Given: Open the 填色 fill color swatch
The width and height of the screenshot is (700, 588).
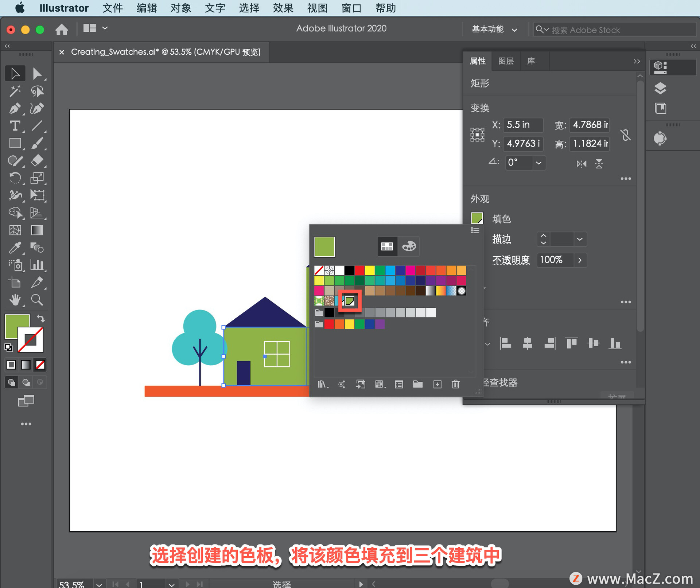Looking at the screenshot, I should (x=477, y=218).
